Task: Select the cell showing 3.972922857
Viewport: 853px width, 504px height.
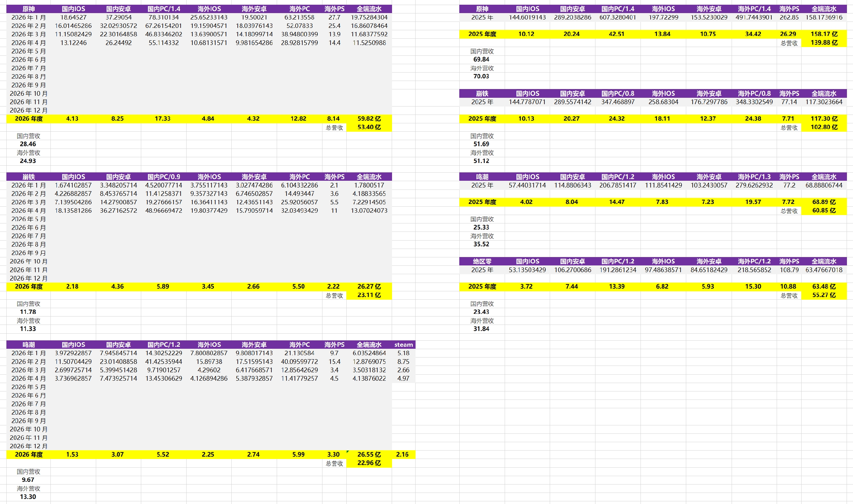Action: coord(73,353)
